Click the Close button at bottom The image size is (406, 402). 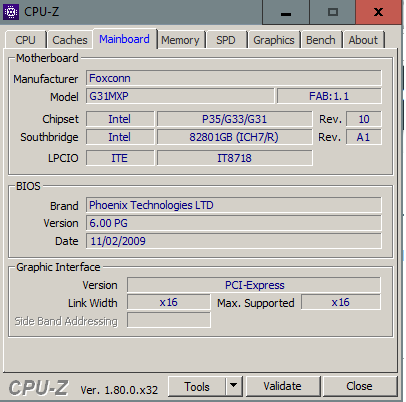point(359,386)
